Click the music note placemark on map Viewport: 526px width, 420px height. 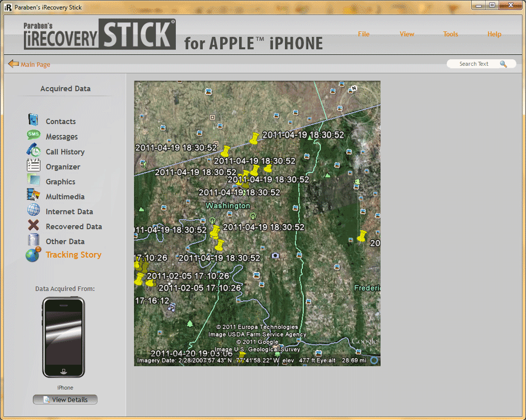171,306
